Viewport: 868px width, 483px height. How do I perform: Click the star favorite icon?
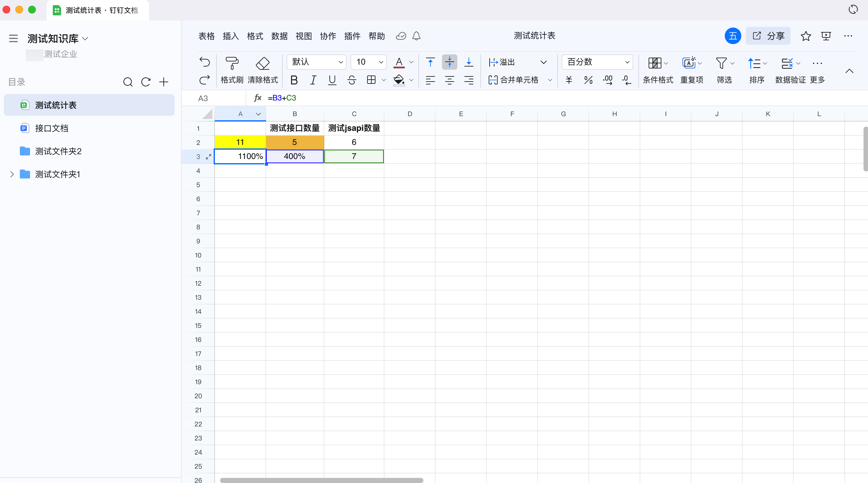(x=805, y=36)
